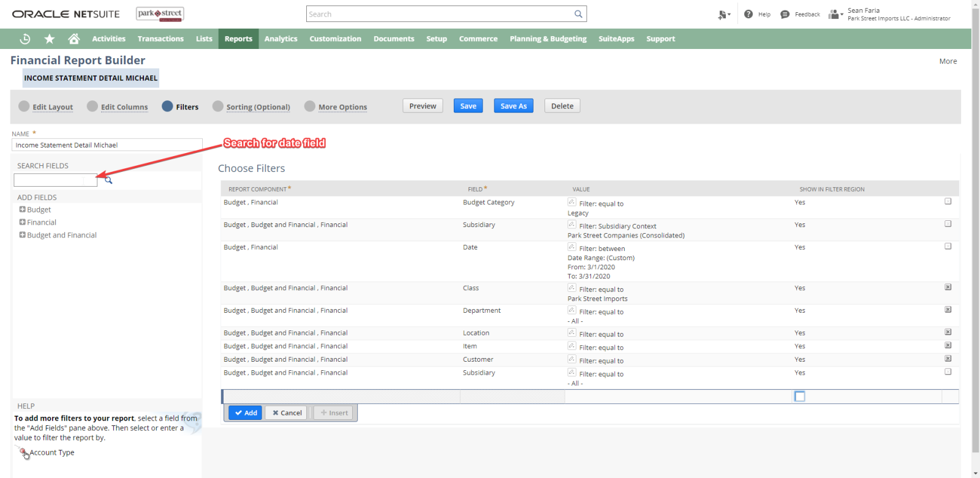
Task: Click the Save As button
Action: coord(513,106)
